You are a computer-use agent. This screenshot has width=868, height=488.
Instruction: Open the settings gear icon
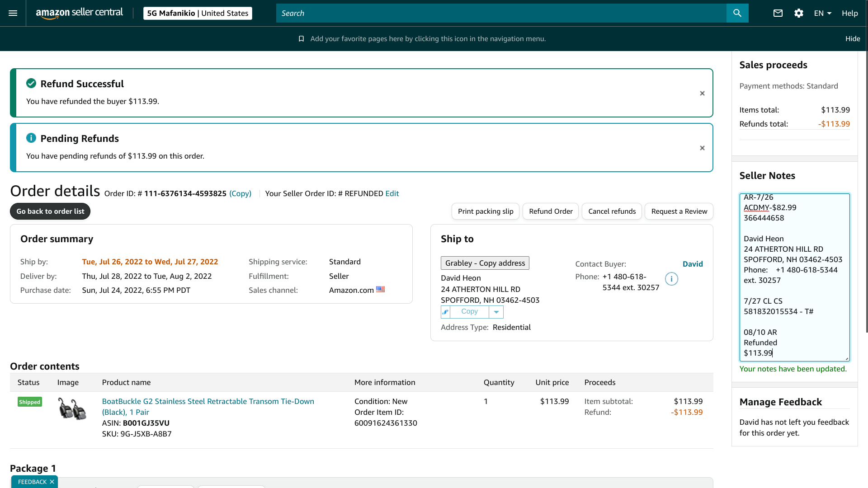point(799,13)
